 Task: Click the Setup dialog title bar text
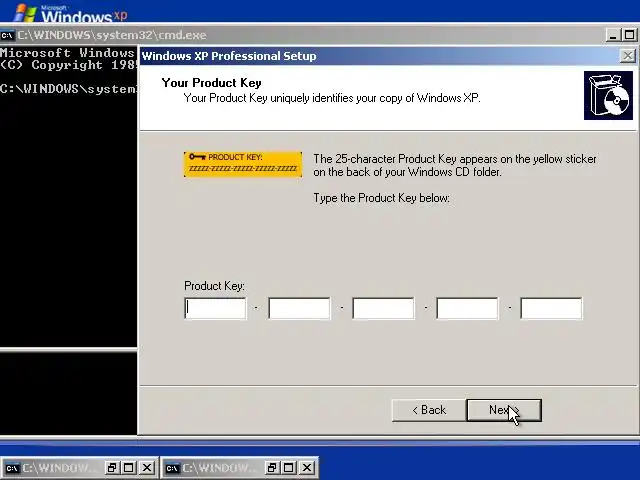pyautogui.click(x=229, y=56)
